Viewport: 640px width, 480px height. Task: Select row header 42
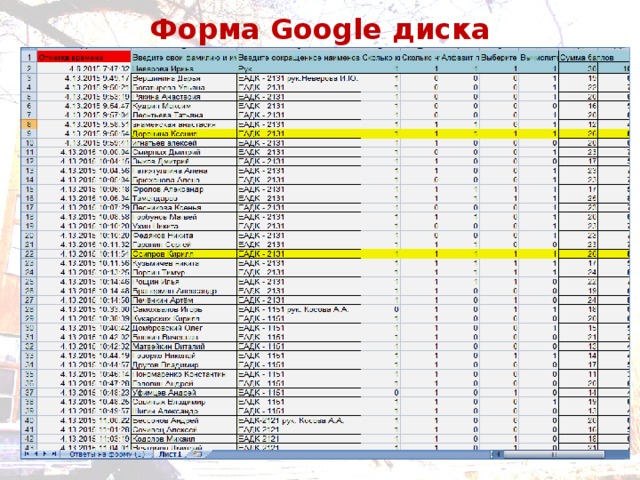point(29,439)
